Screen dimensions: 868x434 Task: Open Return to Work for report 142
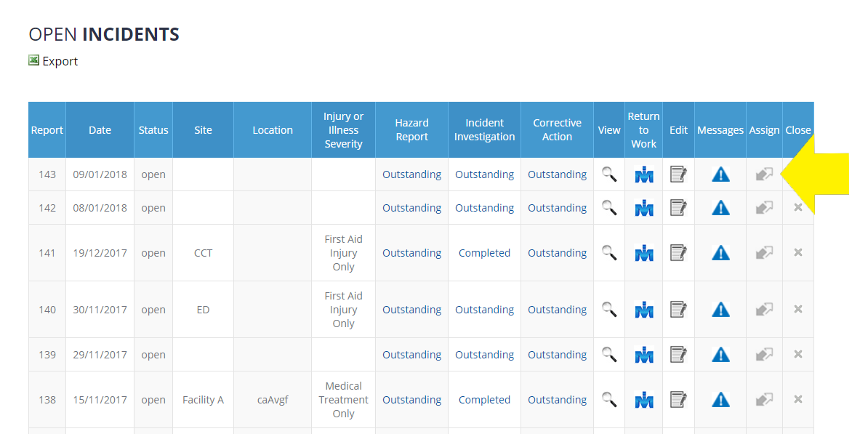coord(643,207)
